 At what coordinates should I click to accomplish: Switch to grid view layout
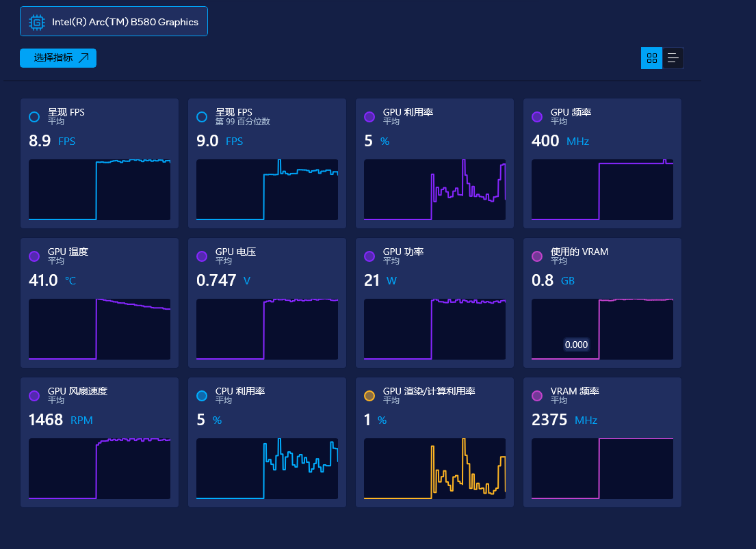[x=651, y=58]
